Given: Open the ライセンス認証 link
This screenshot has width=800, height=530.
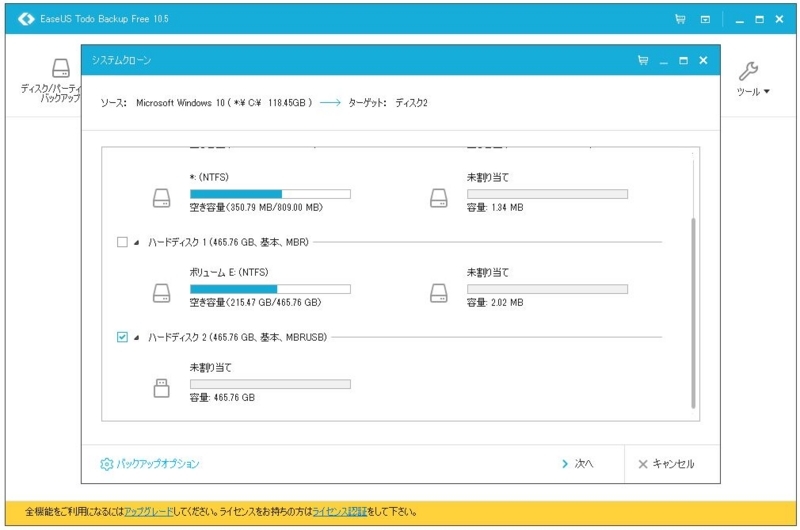Looking at the screenshot, I should [x=340, y=512].
